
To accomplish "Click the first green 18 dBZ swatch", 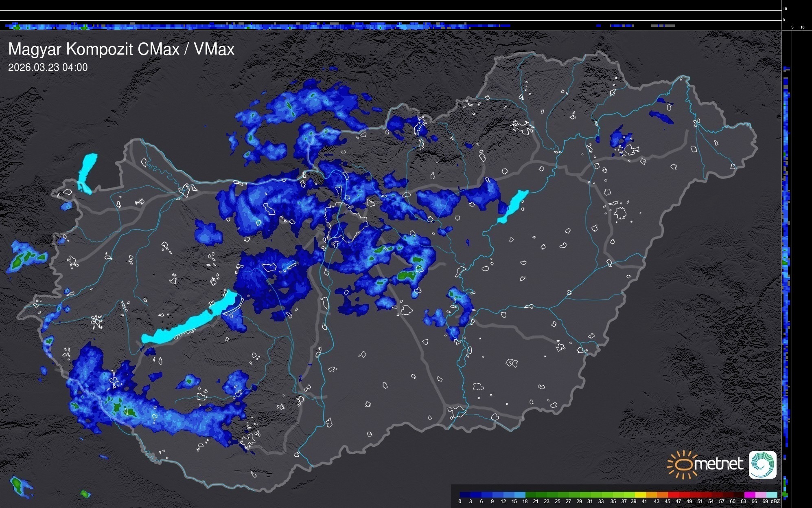I will pyautogui.click(x=530, y=495).
